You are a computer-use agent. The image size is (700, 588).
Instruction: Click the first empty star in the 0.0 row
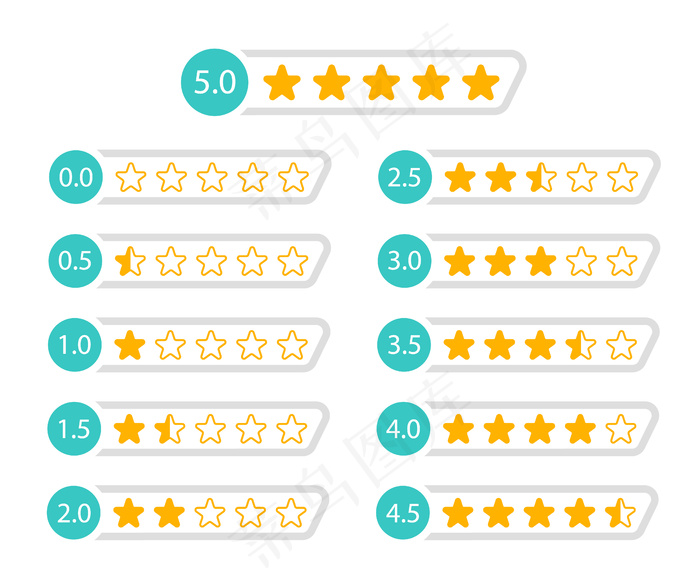(131, 179)
